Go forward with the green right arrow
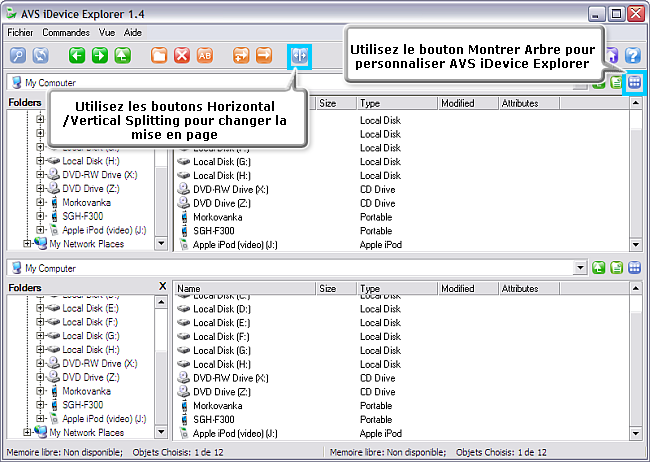Image resolution: width=650 pixels, height=462 pixels. click(x=100, y=55)
